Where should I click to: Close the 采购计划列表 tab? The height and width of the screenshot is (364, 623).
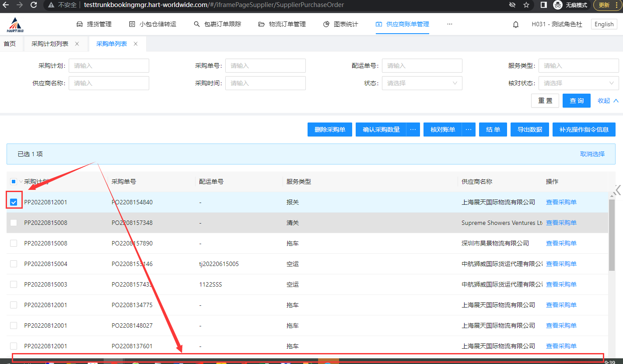[77, 44]
